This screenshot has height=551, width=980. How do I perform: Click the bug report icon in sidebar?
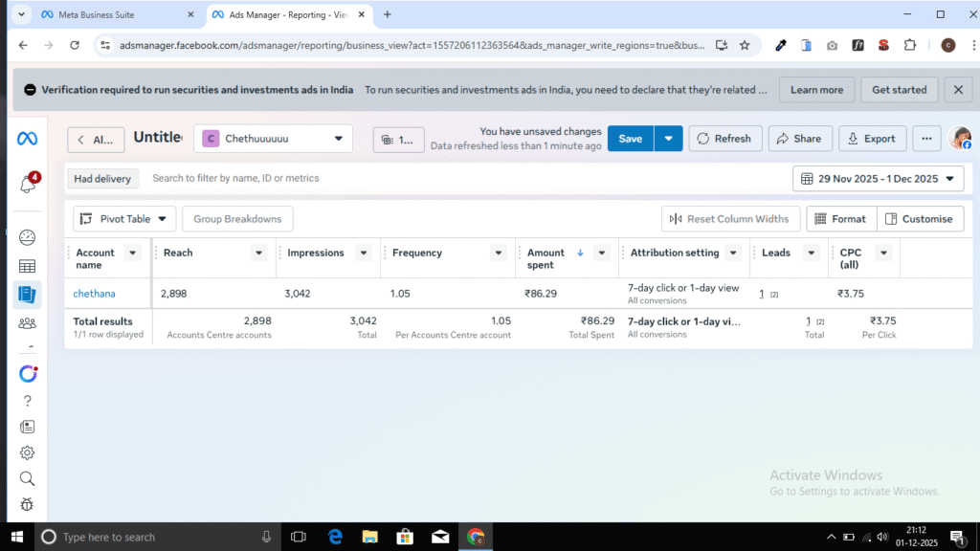pyautogui.click(x=27, y=504)
